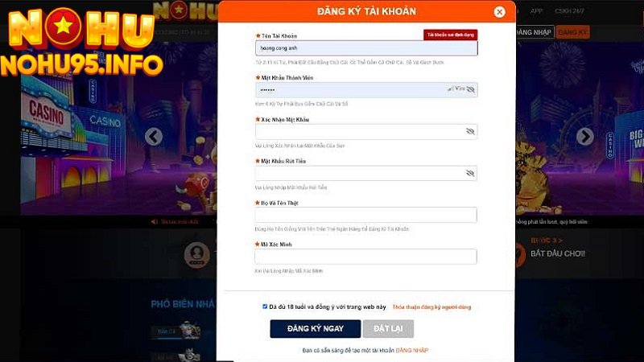Open Thỏa thuận đăng ký người dùng link
Screen dimensions: 644x362
coord(431,307)
